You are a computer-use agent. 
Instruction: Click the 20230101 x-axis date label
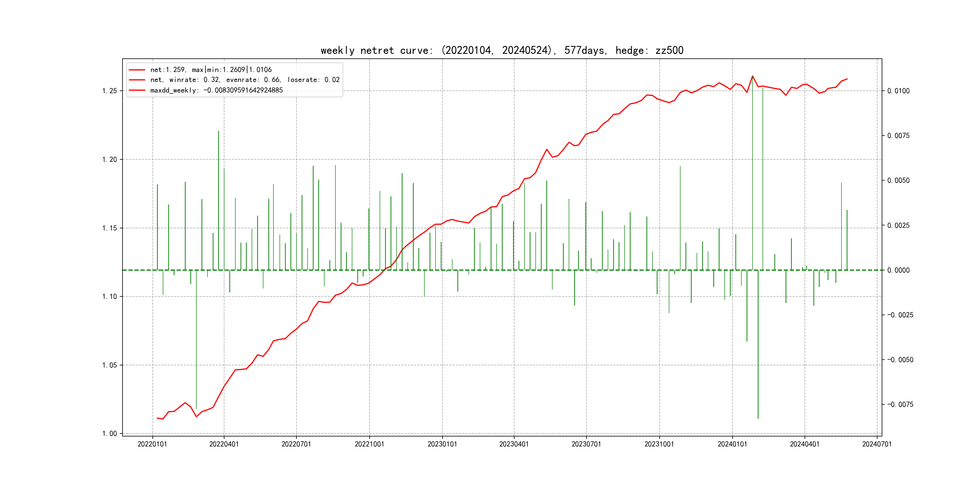(442, 444)
